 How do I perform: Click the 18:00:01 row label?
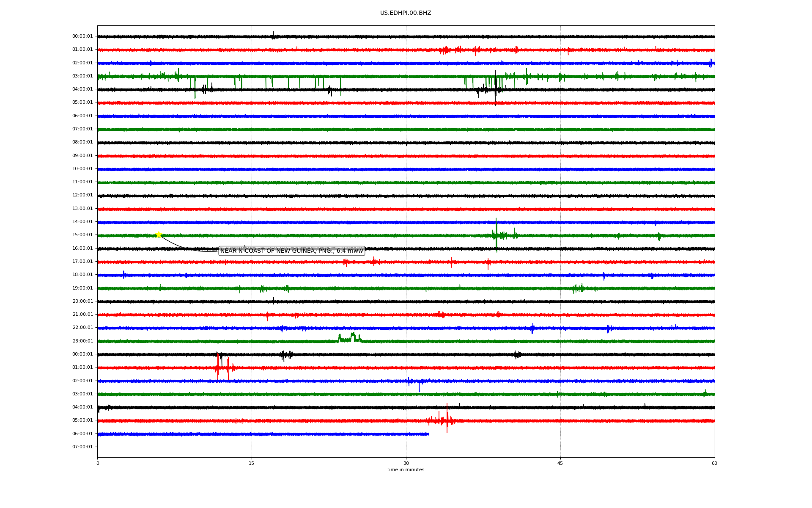pyautogui.click(x=82, y=274)
